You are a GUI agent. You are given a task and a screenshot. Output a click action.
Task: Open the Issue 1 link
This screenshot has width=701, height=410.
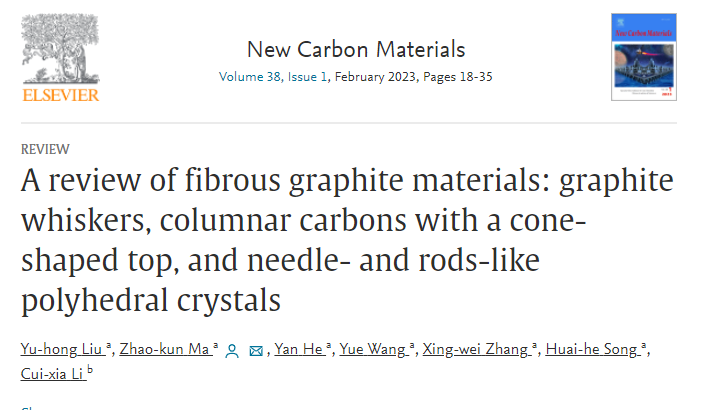pos(300,77)
